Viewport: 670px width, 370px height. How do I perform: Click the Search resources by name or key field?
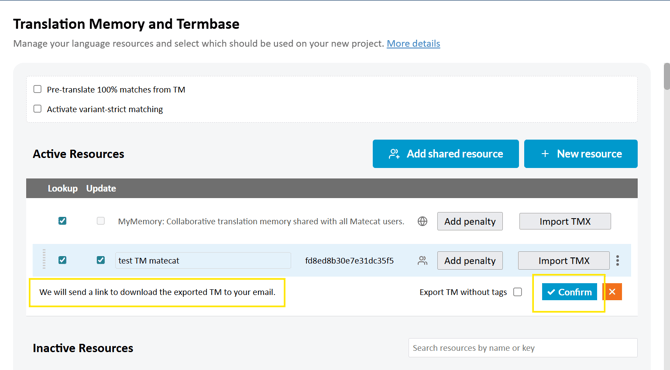523,348
